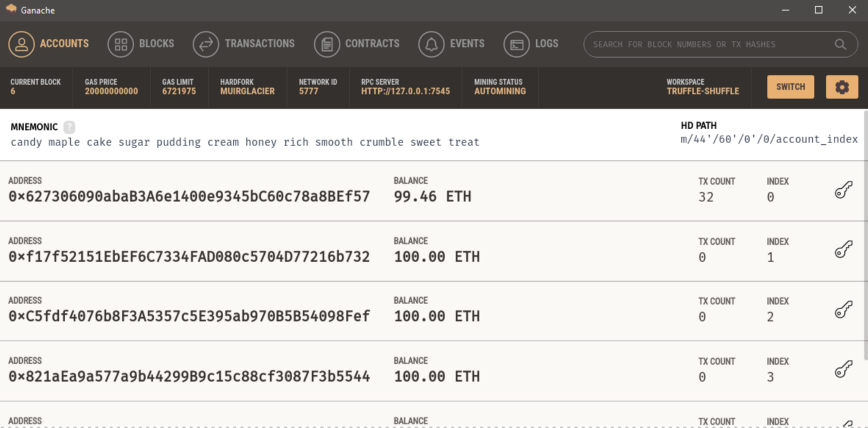Click the Switch workspace button

point(790,87)
